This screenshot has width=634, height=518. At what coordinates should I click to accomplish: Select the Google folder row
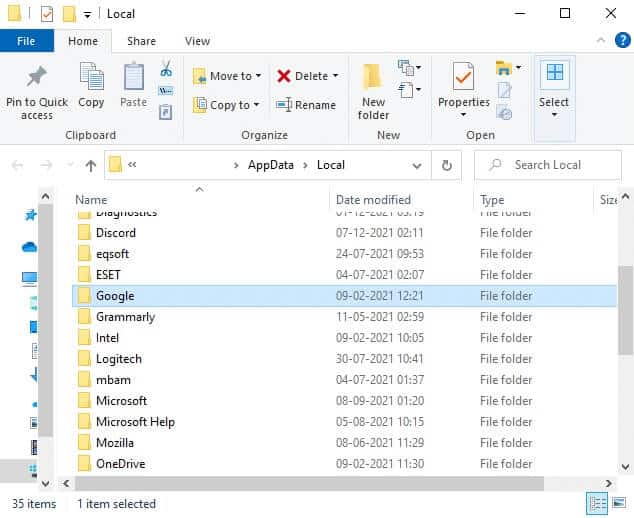tap(344, 296)
